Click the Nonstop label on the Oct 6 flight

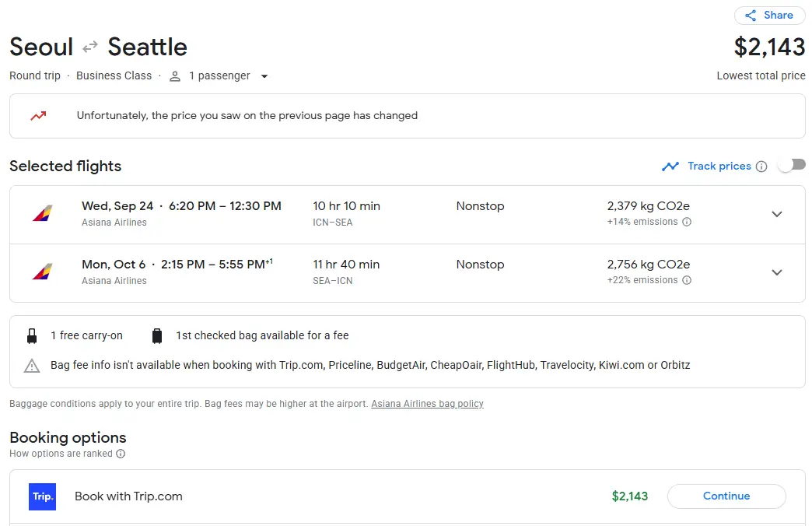tap(480, 265)
